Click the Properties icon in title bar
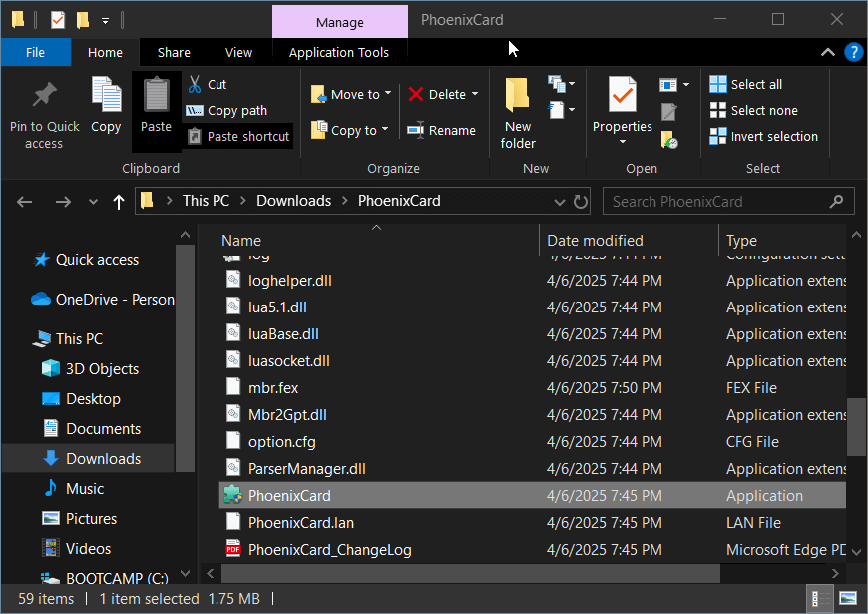868x614 pixels. (x=58, y=21)
